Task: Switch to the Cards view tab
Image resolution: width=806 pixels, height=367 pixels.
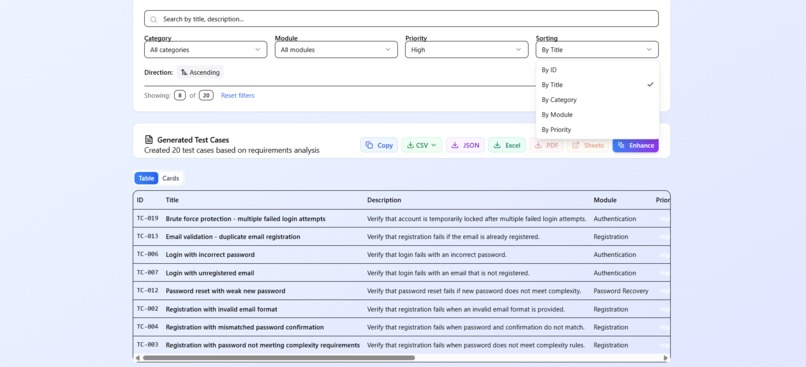Action: click(x=171, y=178)
